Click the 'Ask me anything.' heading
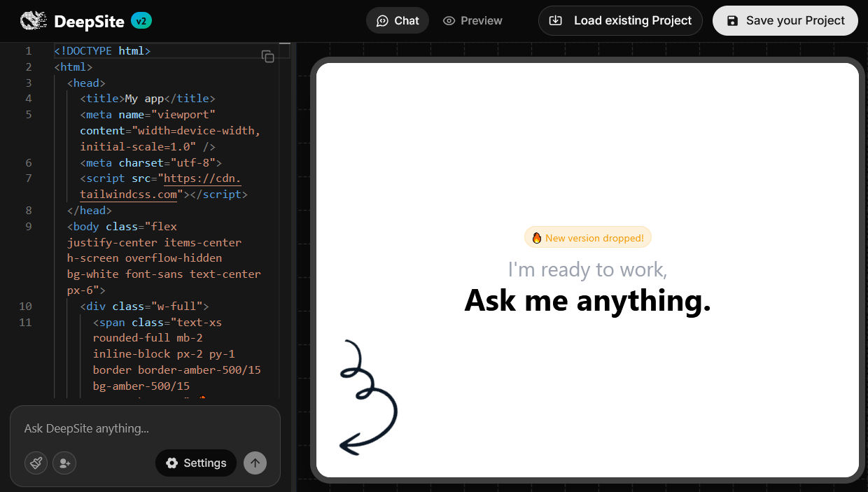This screenshot has height=492, width=868. [x=588, y=300]
